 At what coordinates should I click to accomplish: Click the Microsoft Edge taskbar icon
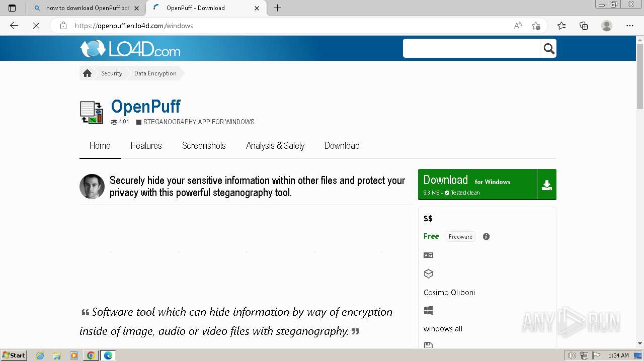pyautogui.click(x=108, y=355)
